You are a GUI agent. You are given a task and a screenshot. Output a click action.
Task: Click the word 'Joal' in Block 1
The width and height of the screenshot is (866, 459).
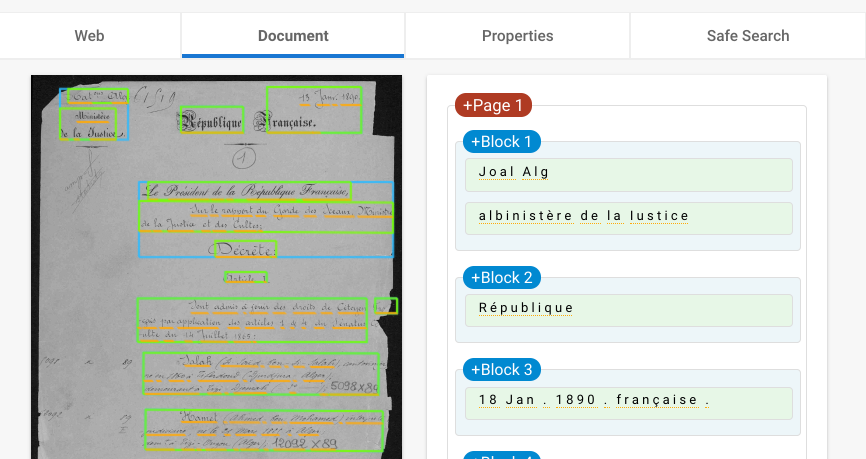(497, 172)
